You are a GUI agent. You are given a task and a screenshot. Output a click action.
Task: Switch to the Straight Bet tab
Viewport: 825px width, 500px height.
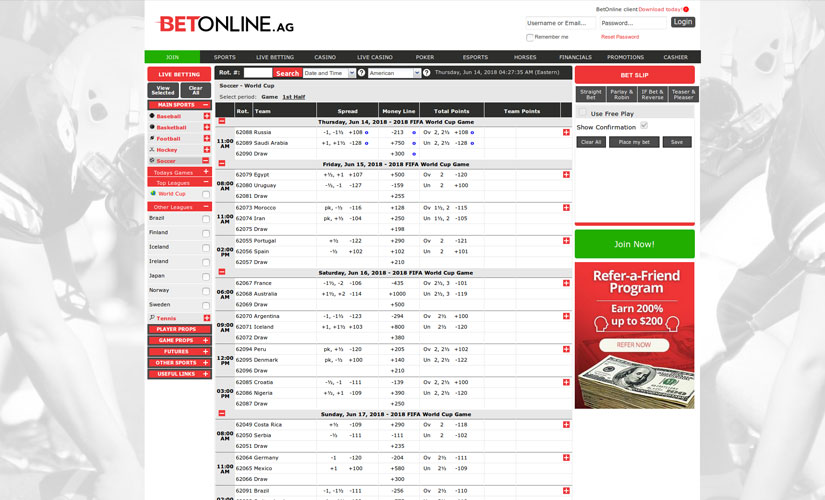590,94
